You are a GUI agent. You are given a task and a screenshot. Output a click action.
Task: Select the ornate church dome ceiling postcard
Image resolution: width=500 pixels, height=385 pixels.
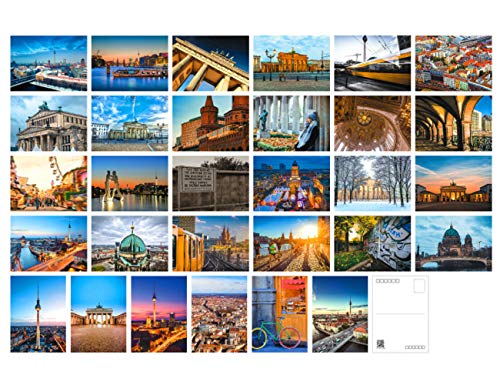tap(373, 123)
